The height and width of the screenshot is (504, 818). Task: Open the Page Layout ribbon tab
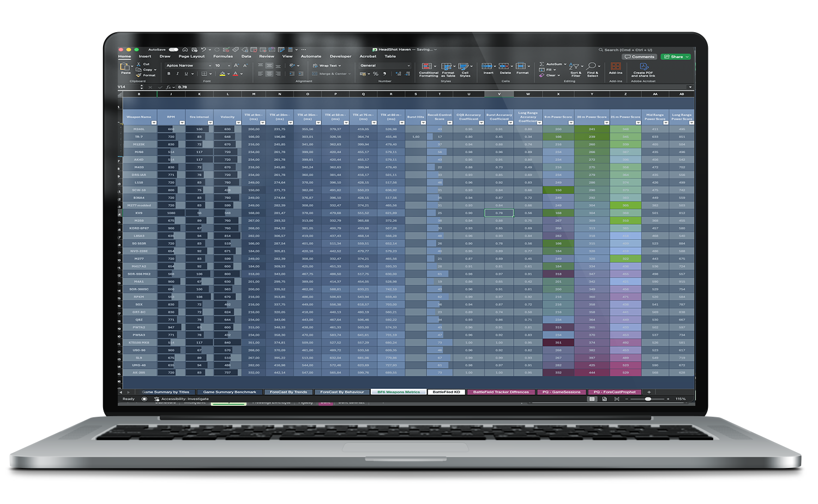(x=191, y=56)
